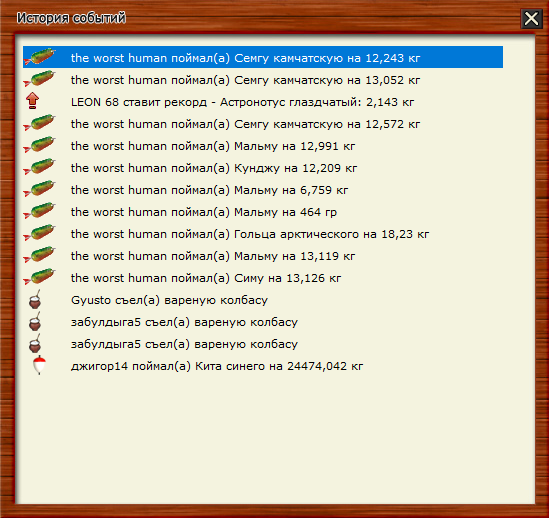Click lure icon of the 13,052 кг catch

39,79
